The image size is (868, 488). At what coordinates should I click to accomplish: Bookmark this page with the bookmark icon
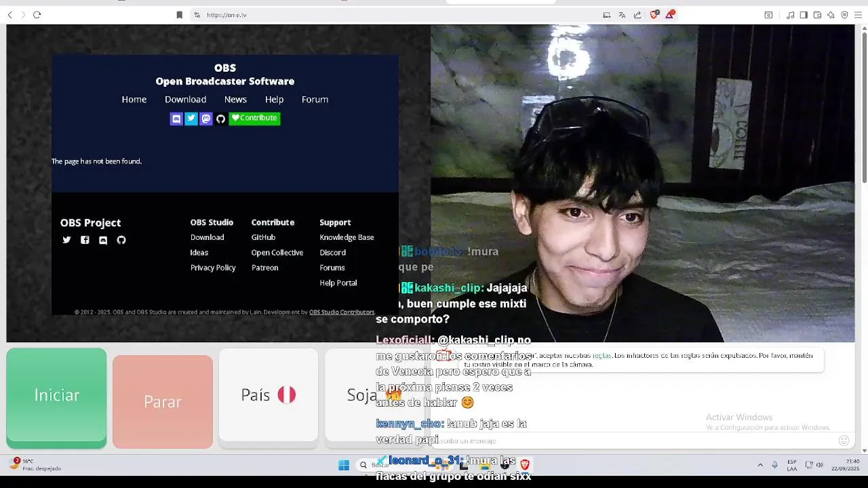tap(179, 15)
